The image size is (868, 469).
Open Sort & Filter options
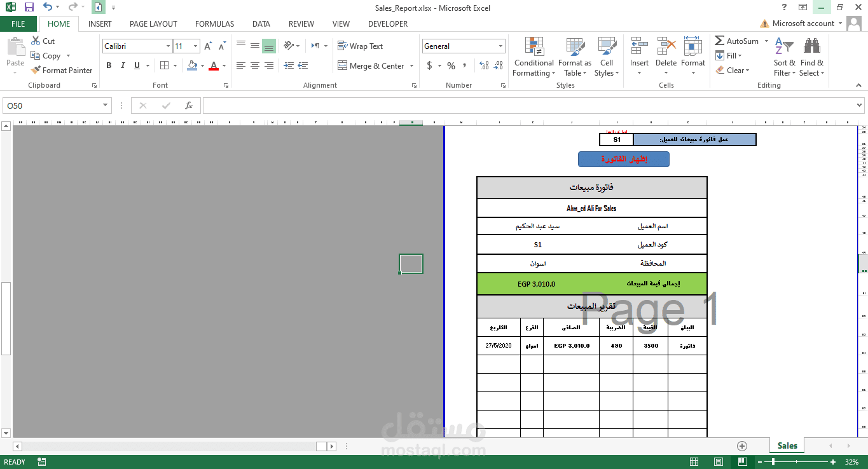pyautogui.click(x=784, y=57)
